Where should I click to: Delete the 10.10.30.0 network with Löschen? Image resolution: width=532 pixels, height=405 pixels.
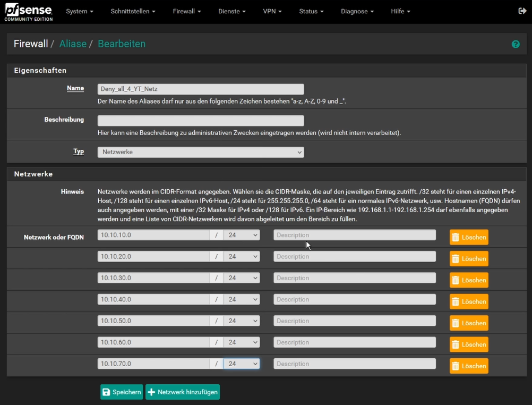click(469, 280)
